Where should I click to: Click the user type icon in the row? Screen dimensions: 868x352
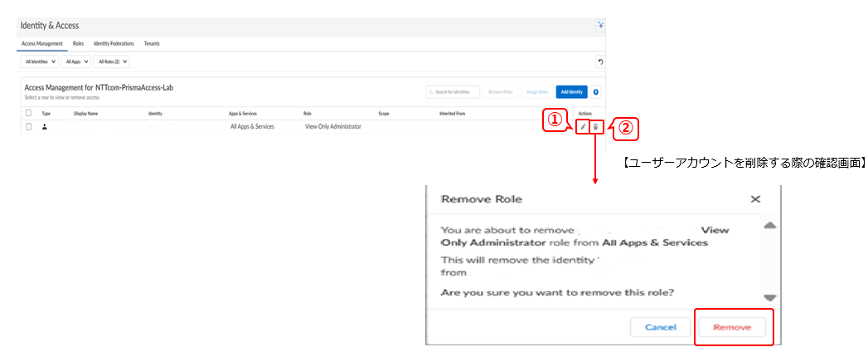(46, 127)
